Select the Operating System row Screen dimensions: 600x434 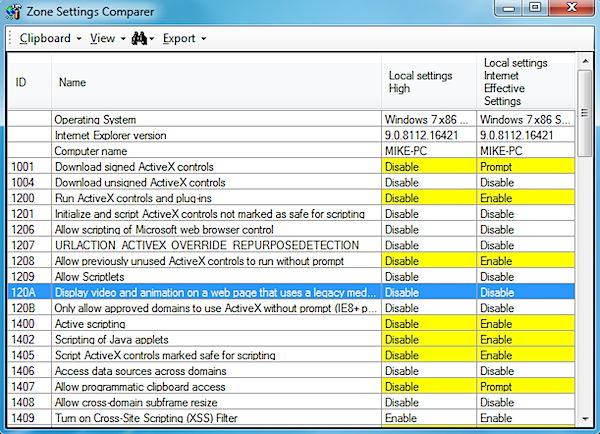(x=291, y=119)
